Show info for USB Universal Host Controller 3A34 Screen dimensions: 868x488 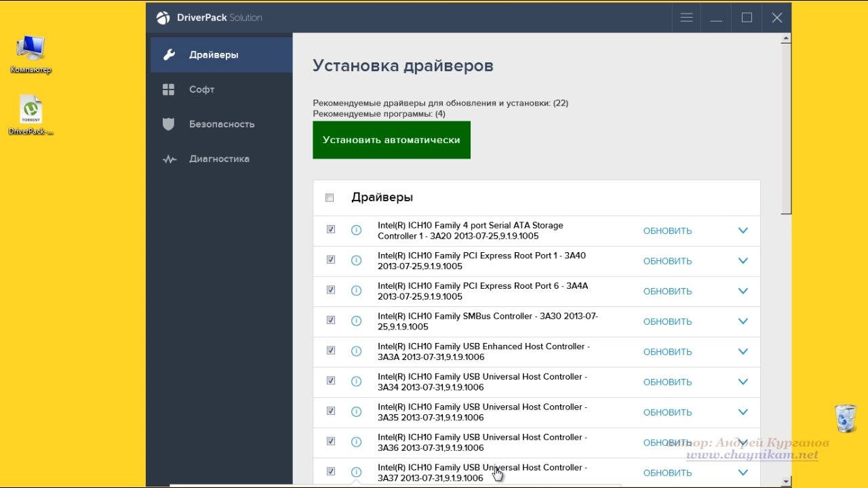(x=356, y=382)
